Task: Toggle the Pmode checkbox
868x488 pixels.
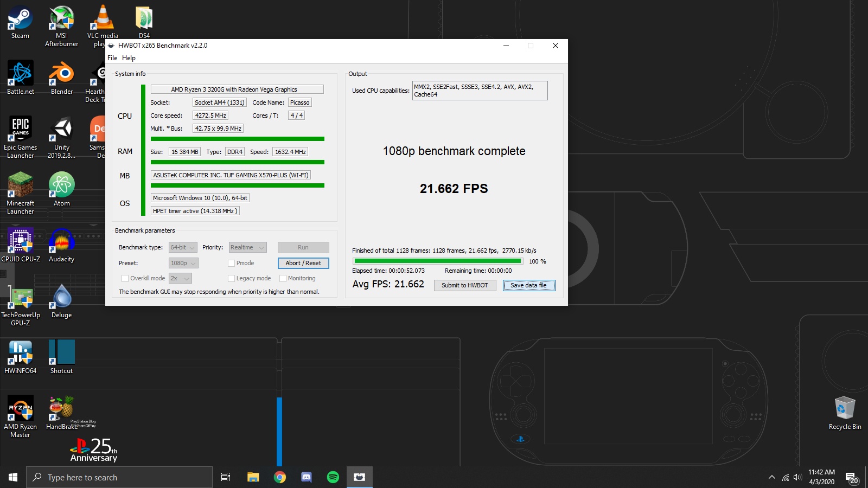Action: pyautogui.click(x=231, y=263)
